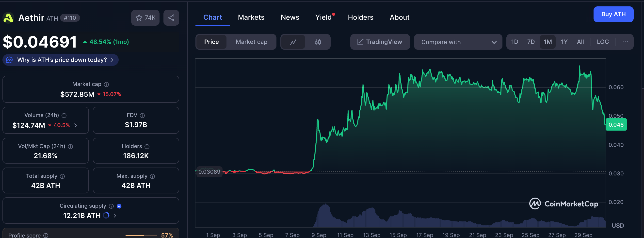Show the Vol/Mkt Cap (24h) info icon
Screen dimensions: 644x238
coord(70,146)
